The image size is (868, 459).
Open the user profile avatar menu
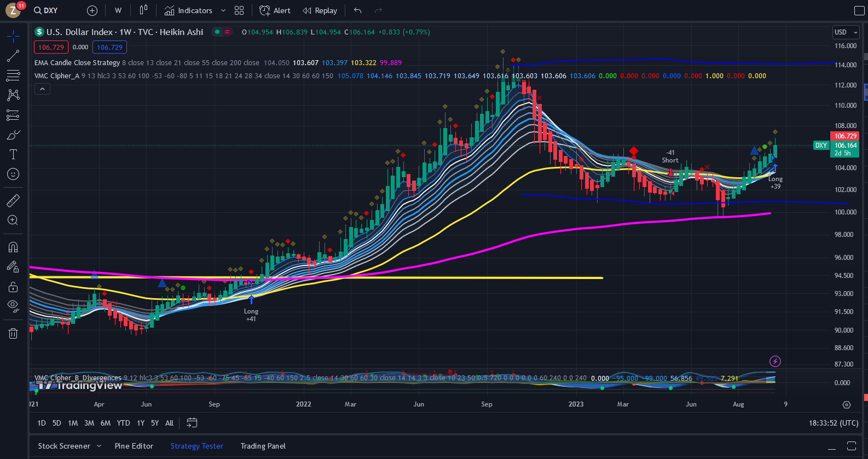tap(13, 10)
